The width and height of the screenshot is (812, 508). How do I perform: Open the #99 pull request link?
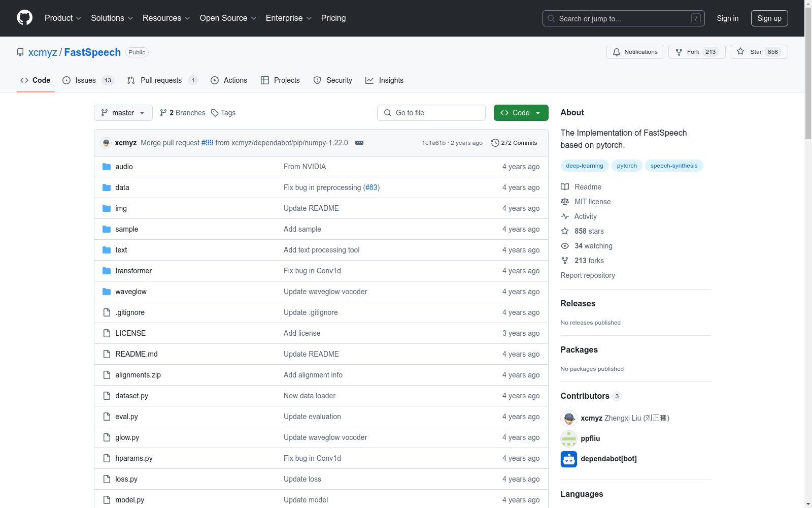[208, 143]
